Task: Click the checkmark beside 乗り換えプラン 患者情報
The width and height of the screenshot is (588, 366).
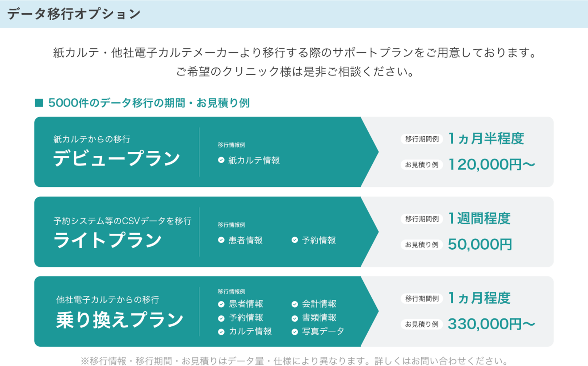Action: tap(221, 304)
